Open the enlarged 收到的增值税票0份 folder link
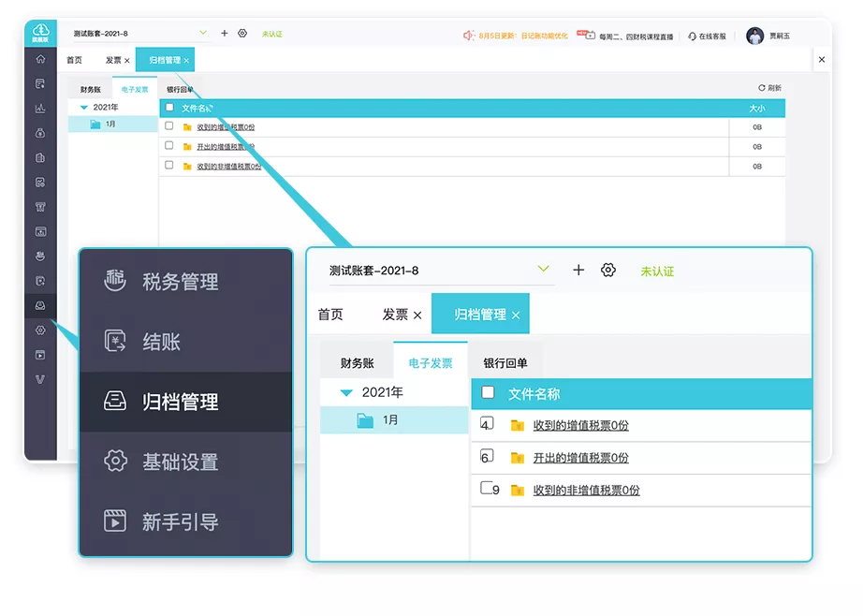863x616 pixels. tap(580, 425)
